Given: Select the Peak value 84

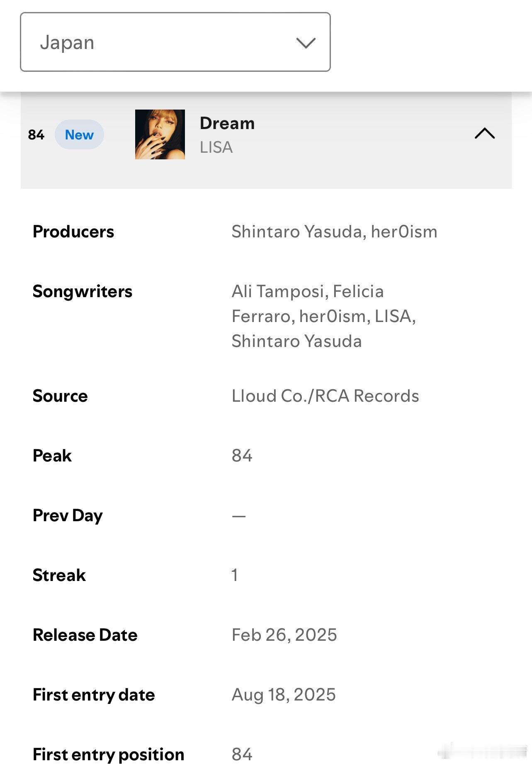Looking at the screenshot, I should pos(242,456).
